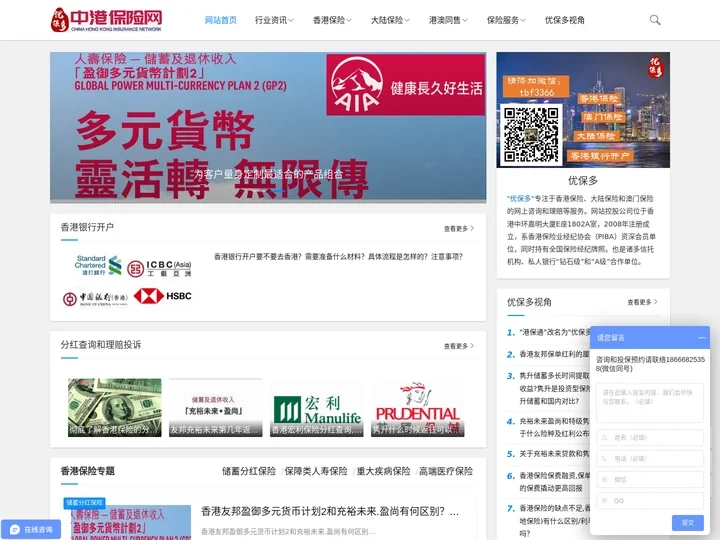Open the 充裕未来·盈尚 thumbnail

[215, 407]
